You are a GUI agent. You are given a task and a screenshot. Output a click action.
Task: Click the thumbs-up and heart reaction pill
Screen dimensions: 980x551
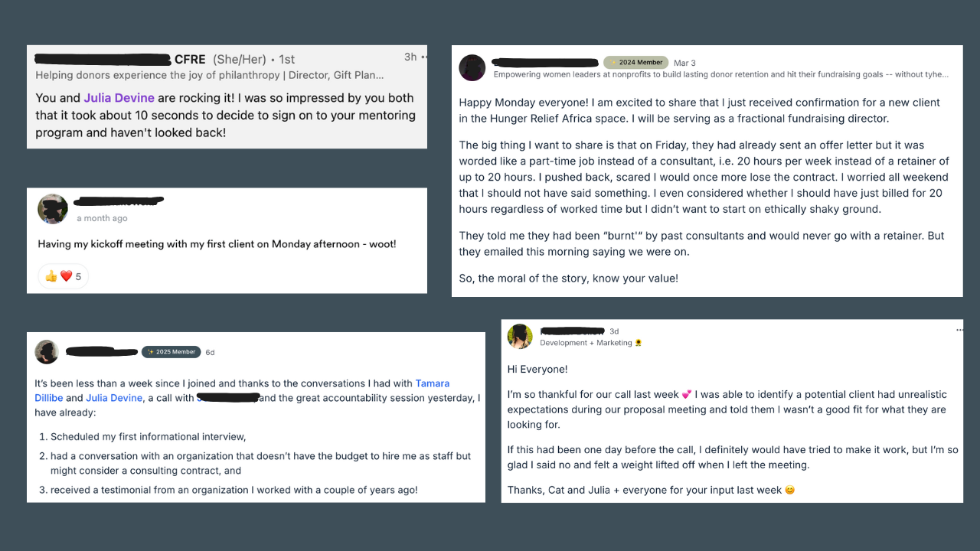tap(63, 276)
